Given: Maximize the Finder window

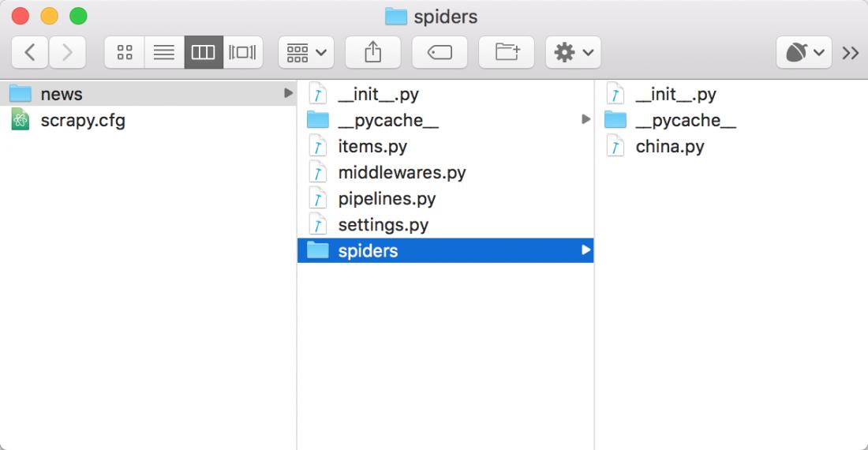Looking at the screenshot, I should [x=78, y=16].
